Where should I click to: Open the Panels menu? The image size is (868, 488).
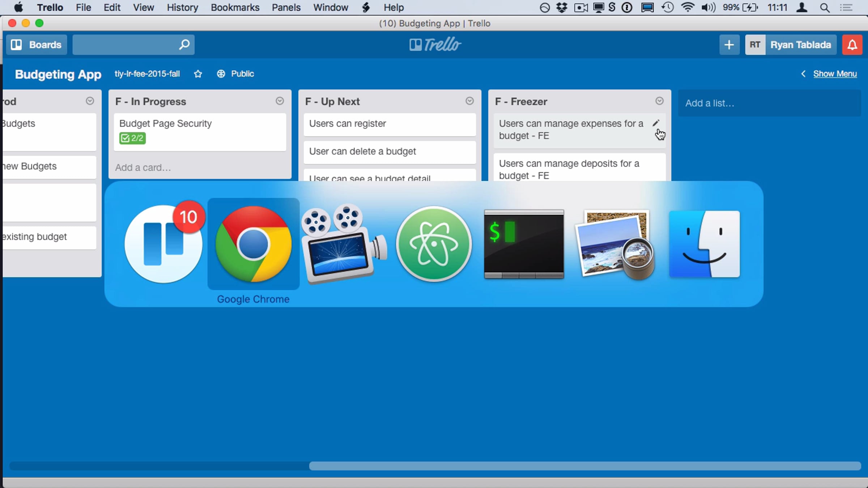tap(286, 7)
